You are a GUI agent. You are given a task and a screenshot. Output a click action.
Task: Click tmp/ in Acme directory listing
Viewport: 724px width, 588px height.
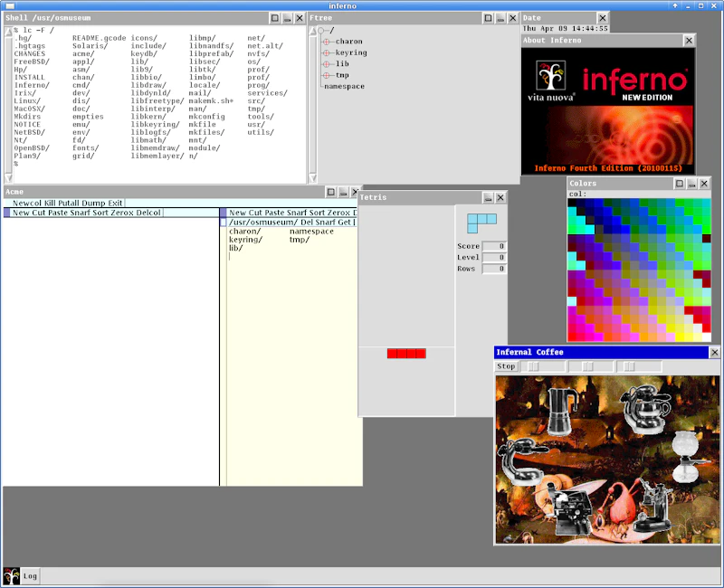300,240
